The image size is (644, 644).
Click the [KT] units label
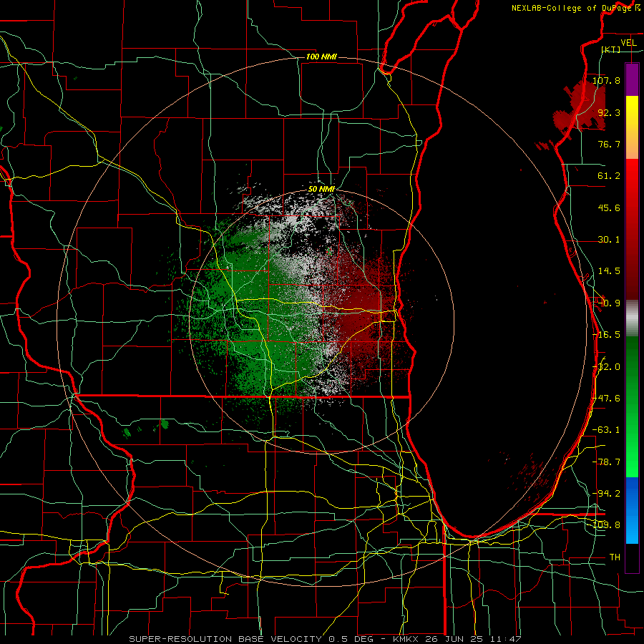coord(611,49)
